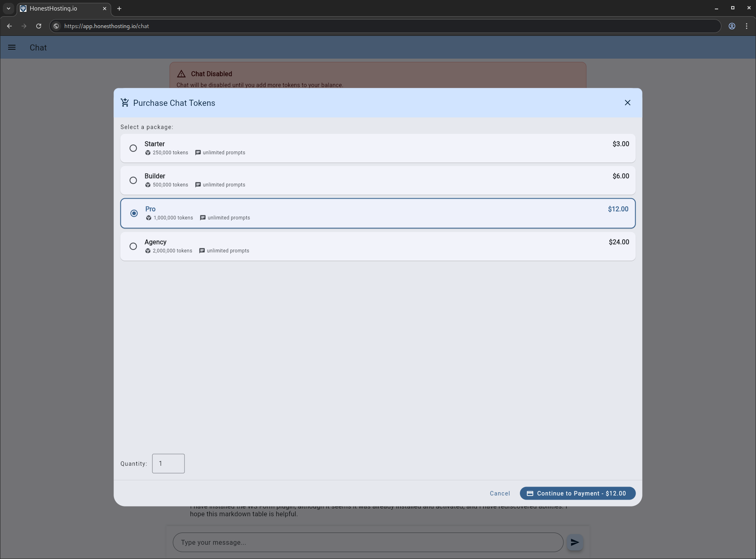Reload the page with browser refresh

point(39,26)
